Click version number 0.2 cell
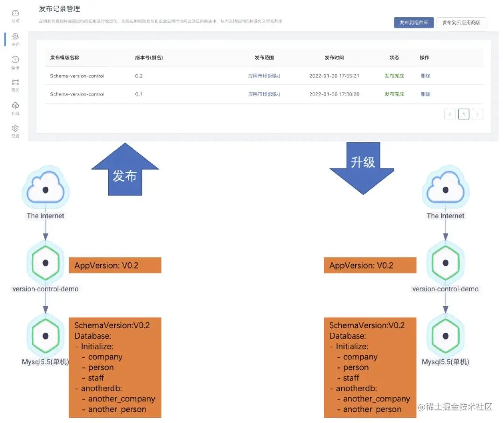This screenshot has width=504, height=423. [x=139, y=76]
